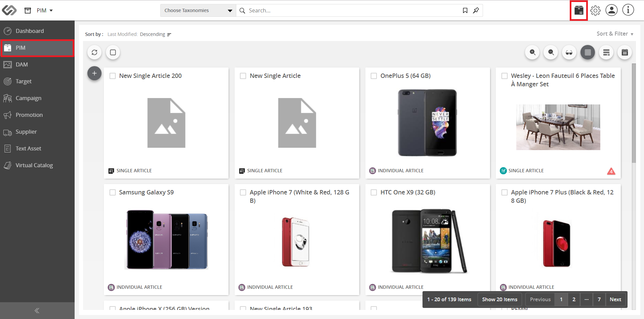Open DAM in the sidebar
The width and height of the screenshot is (644, 319).
(x=37, y=64)
